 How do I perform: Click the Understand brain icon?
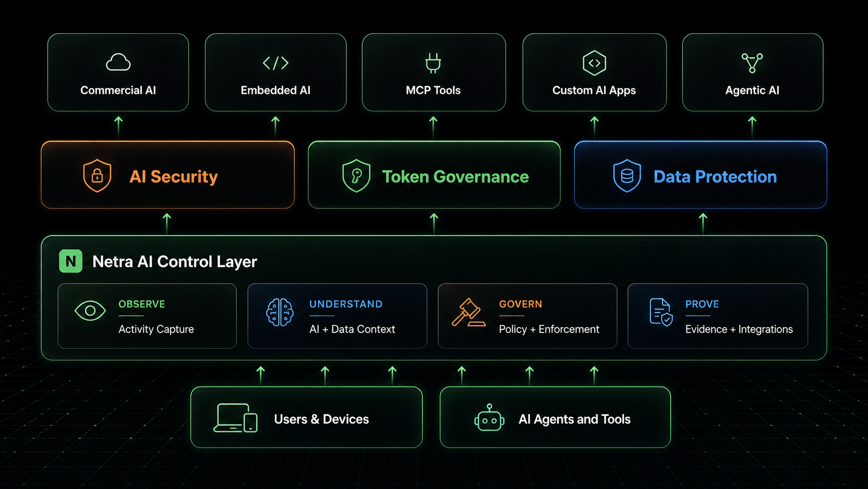tap(280, 312)
